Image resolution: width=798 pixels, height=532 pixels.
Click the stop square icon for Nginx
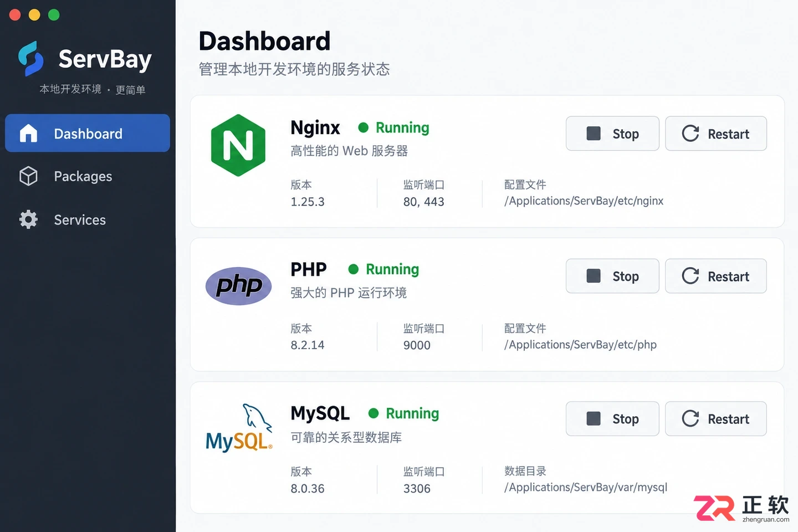pyautogui.click(x=594, y=134)
